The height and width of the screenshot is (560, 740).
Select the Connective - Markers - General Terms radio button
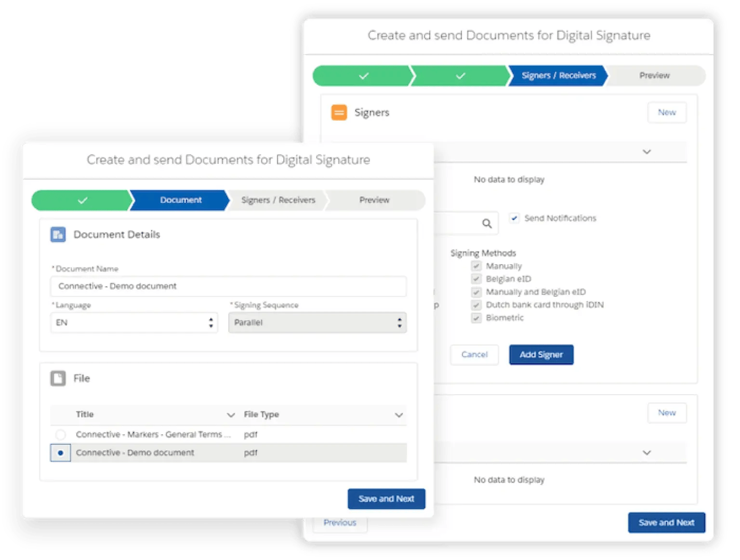point(61,435)
